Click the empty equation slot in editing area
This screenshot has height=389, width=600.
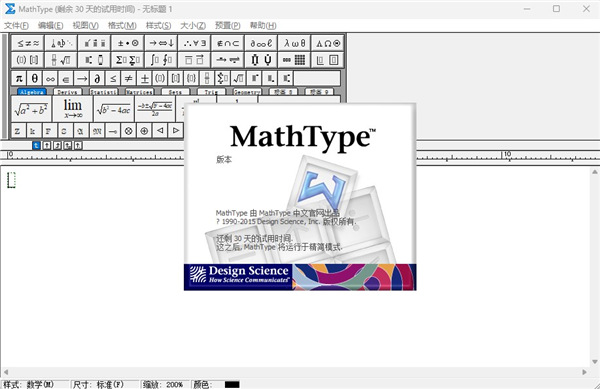pyautogui.click(x=11, y=180)
